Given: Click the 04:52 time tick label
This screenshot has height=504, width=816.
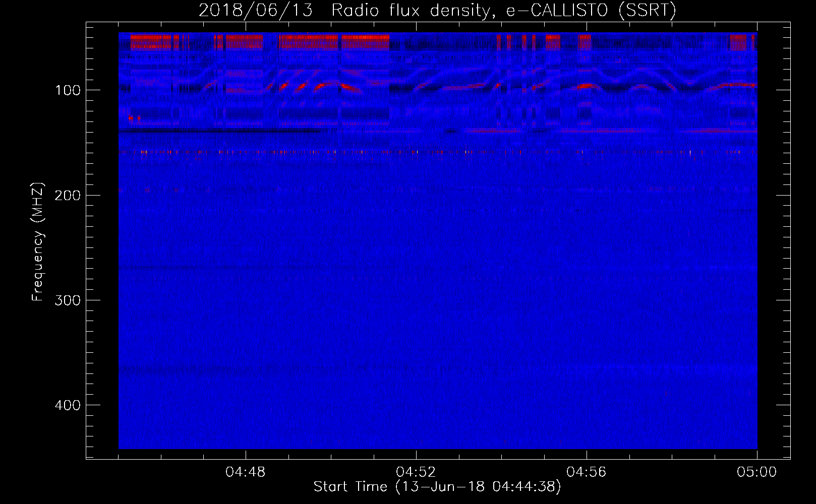Looking at the screenshot, I should click(416, 472).
